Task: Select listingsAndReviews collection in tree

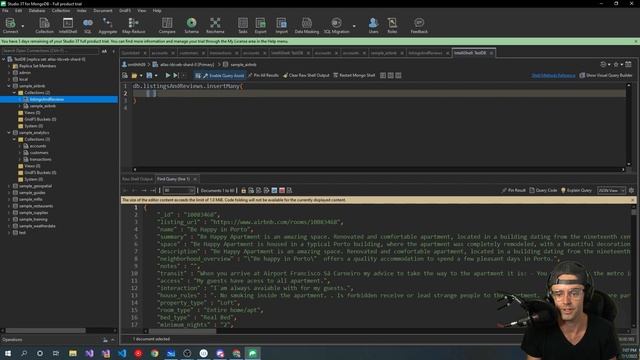Action: pyautogui.click(x=47, y=100)
